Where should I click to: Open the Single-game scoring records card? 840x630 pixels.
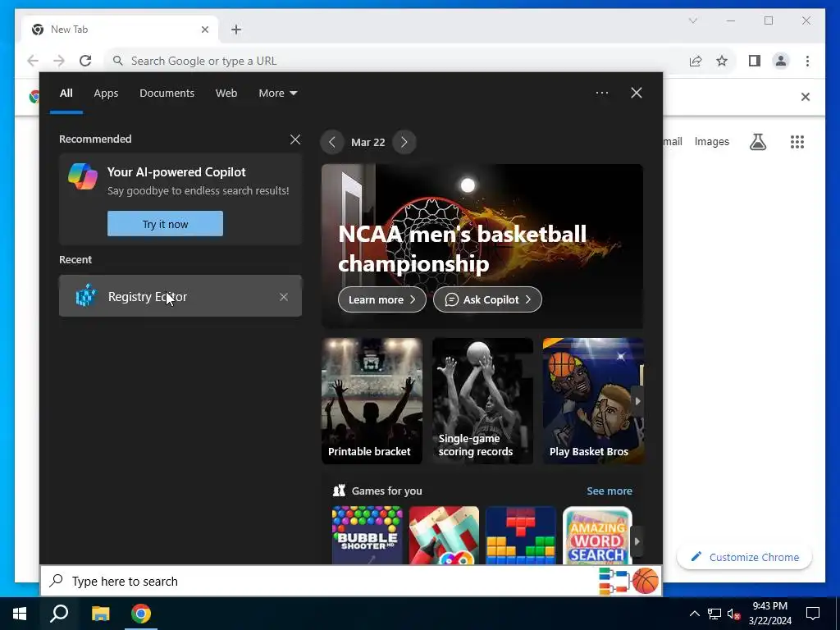[x=482, y=400]
